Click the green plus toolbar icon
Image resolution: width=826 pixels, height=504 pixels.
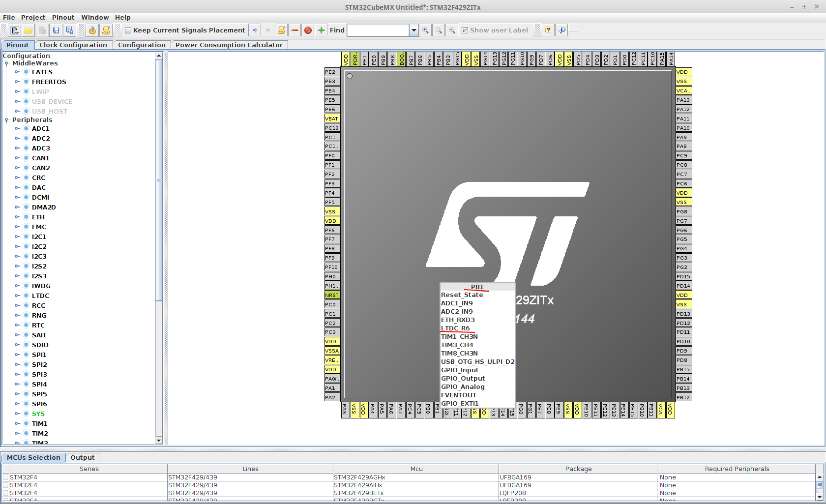(x=321, y=30)
